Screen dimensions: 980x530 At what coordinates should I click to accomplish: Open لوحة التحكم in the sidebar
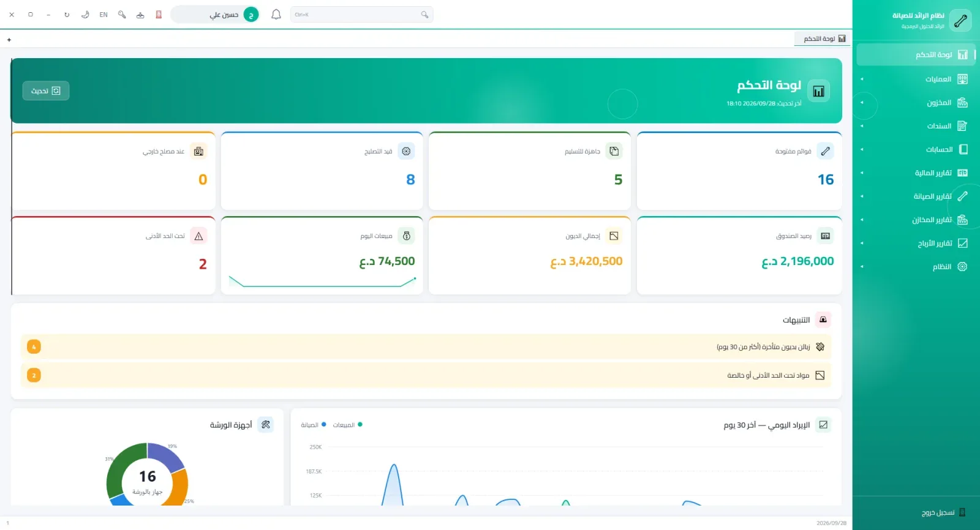(x=916, y=54)
